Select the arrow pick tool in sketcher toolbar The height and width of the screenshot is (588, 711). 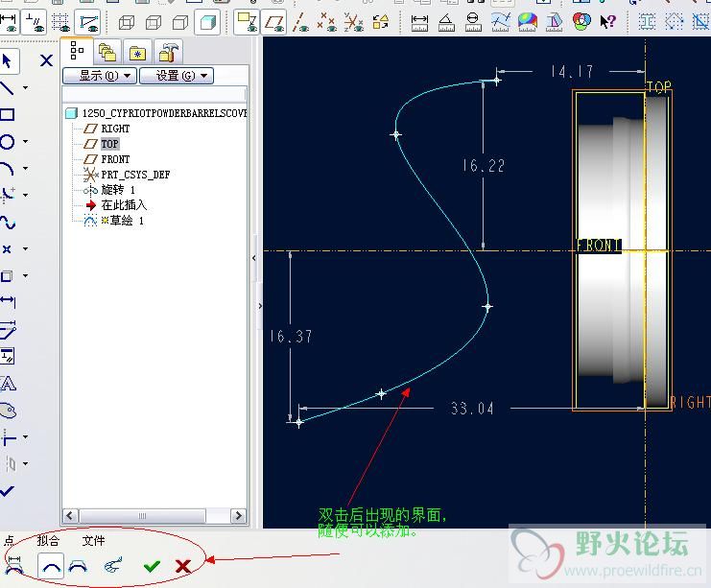[x=7, y=60]
